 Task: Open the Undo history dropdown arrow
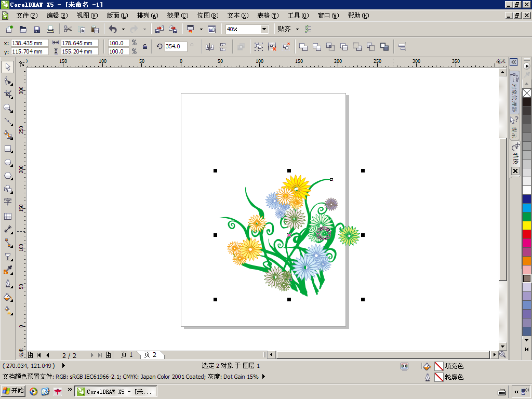click(123, 30)
